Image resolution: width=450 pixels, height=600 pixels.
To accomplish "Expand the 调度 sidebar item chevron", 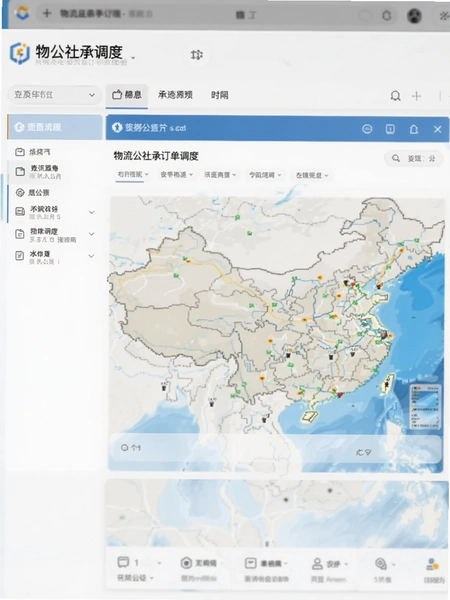I will [x=92, y=234].
